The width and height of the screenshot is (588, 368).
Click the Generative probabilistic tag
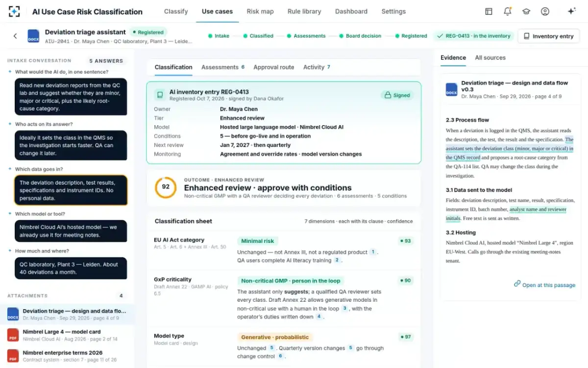[x=275, y=337]
